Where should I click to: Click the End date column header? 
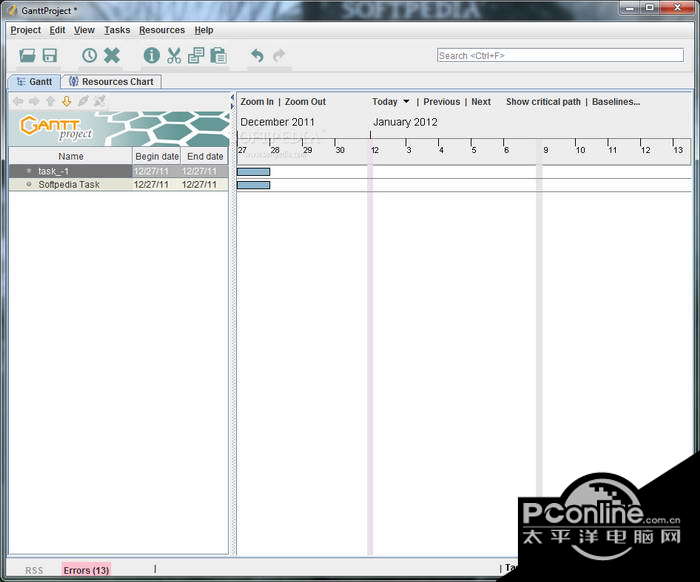[205, 156]
